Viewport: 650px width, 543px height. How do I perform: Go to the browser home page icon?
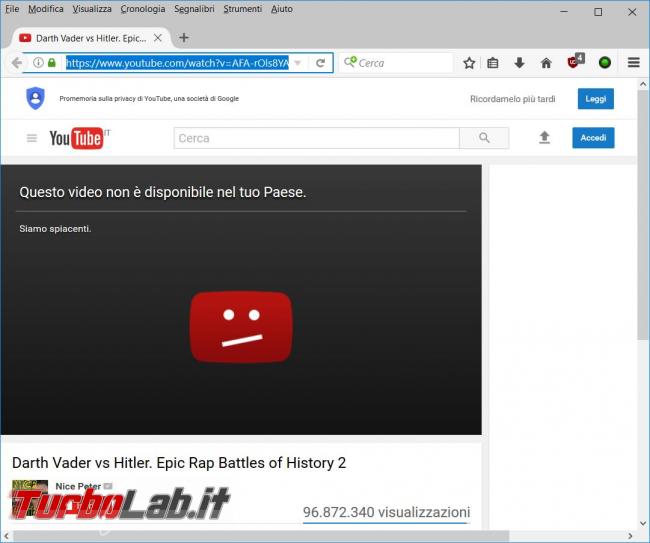tap(546, 63)
